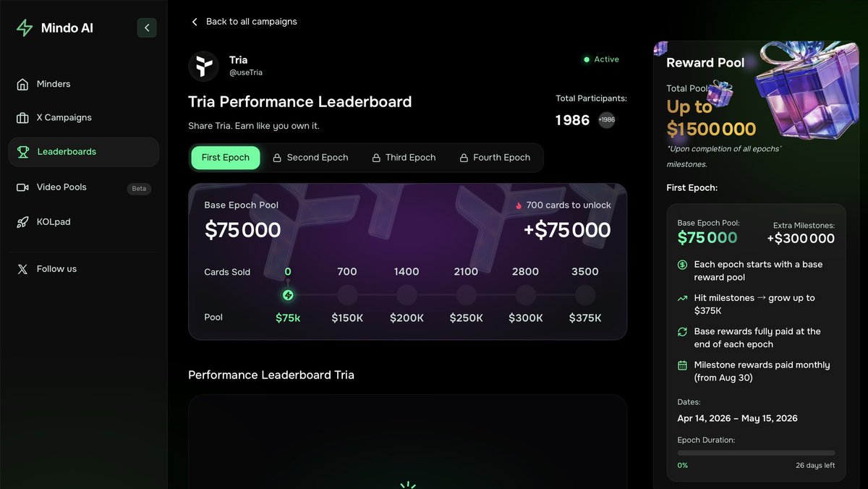This screenshot has height=489, width=868.
Task: Select the locked Third Epoch tab
Action: [x=404, y=158]
